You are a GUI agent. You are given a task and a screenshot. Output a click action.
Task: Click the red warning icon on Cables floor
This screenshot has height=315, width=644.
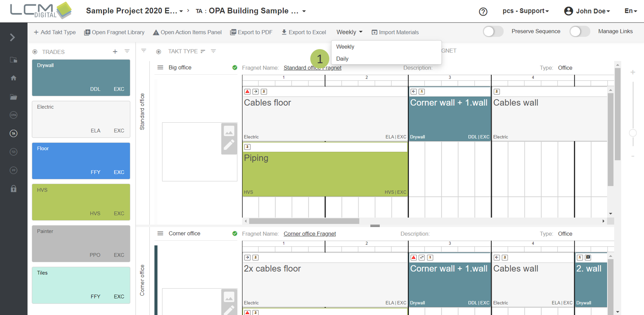[x=247, y=91]
